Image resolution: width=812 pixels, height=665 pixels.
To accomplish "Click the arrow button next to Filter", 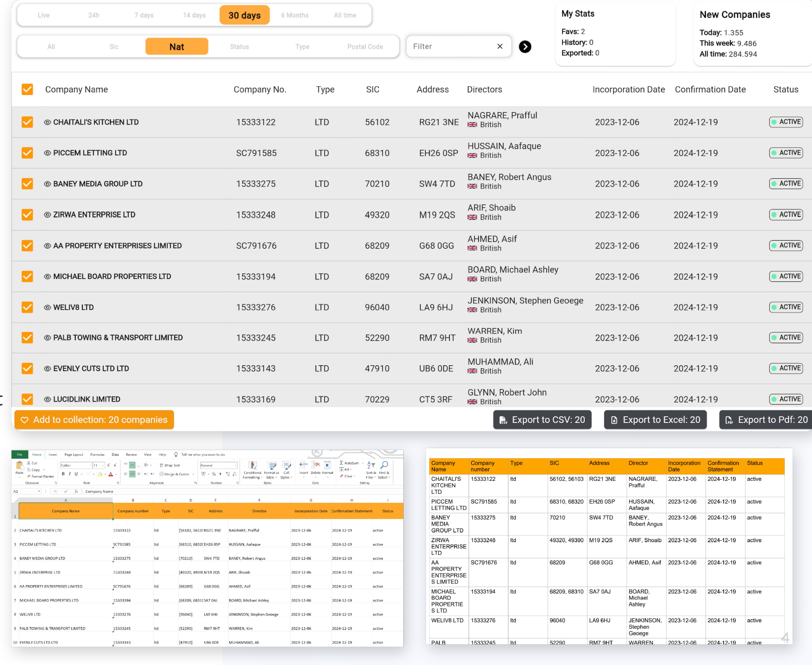I will [525, 47].
